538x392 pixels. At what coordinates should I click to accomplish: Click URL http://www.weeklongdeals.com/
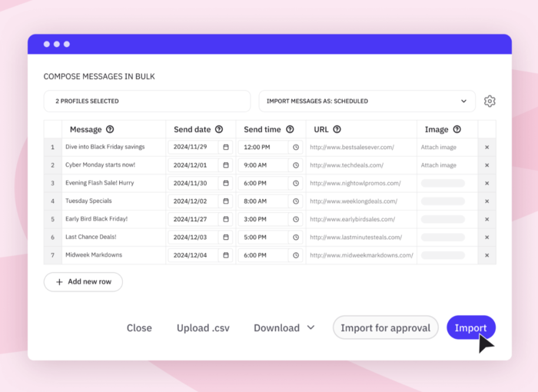tap(354, 201)
